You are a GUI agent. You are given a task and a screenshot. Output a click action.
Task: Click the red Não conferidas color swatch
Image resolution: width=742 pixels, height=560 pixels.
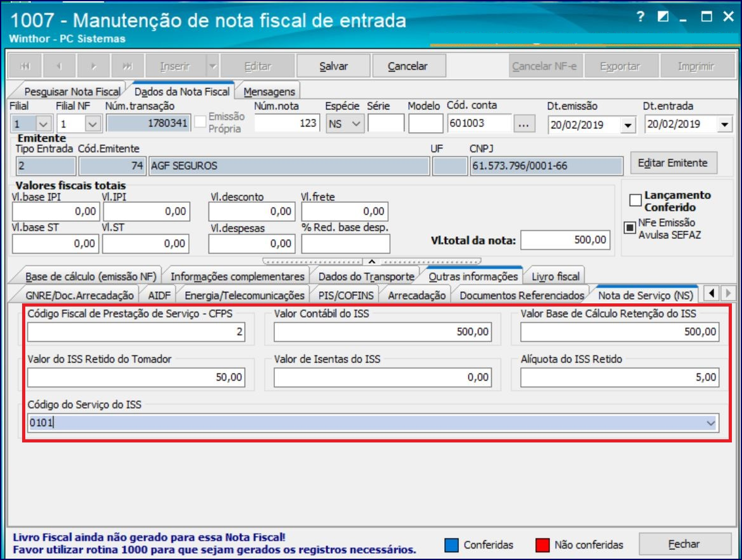pos(542,545)
